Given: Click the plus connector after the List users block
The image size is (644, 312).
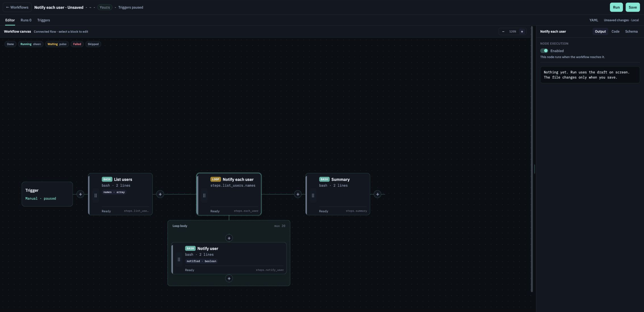Looking at the screenshot, I should tap(160, 194).
